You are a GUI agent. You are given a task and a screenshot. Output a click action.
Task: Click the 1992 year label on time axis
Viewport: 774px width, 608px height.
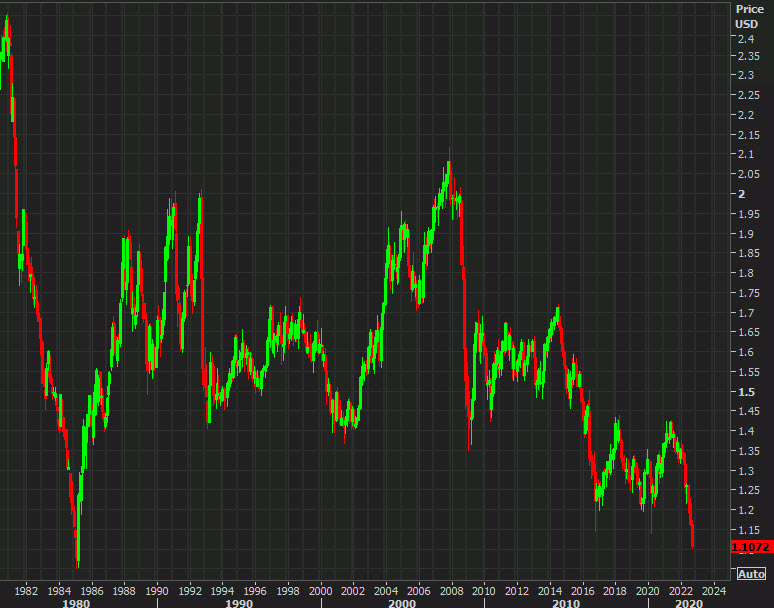190,591
